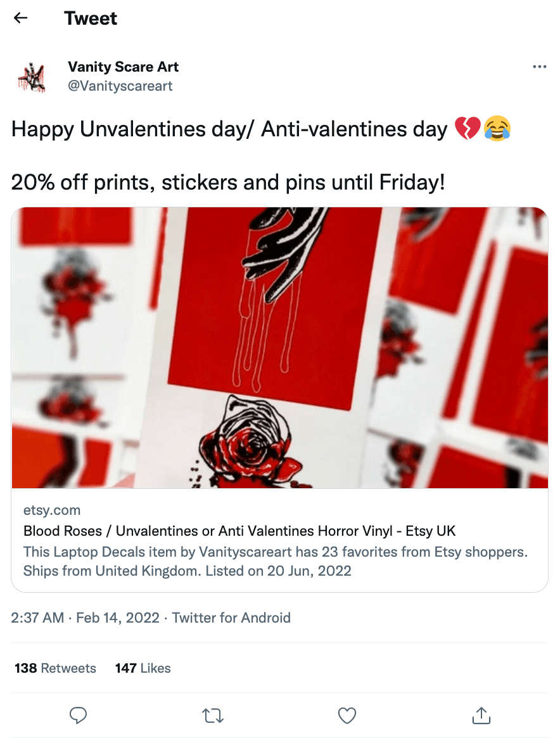
Task: View the 147 Likes list
Action: coord(143,668)
